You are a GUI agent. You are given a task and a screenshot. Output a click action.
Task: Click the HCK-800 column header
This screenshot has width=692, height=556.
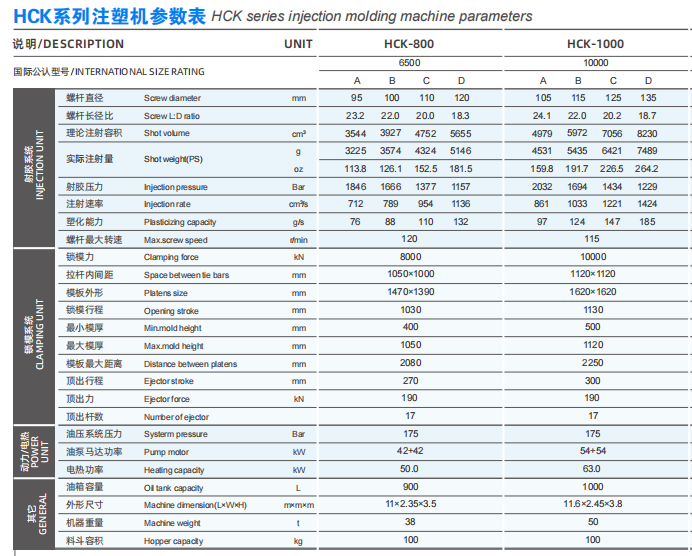point(409,44)
